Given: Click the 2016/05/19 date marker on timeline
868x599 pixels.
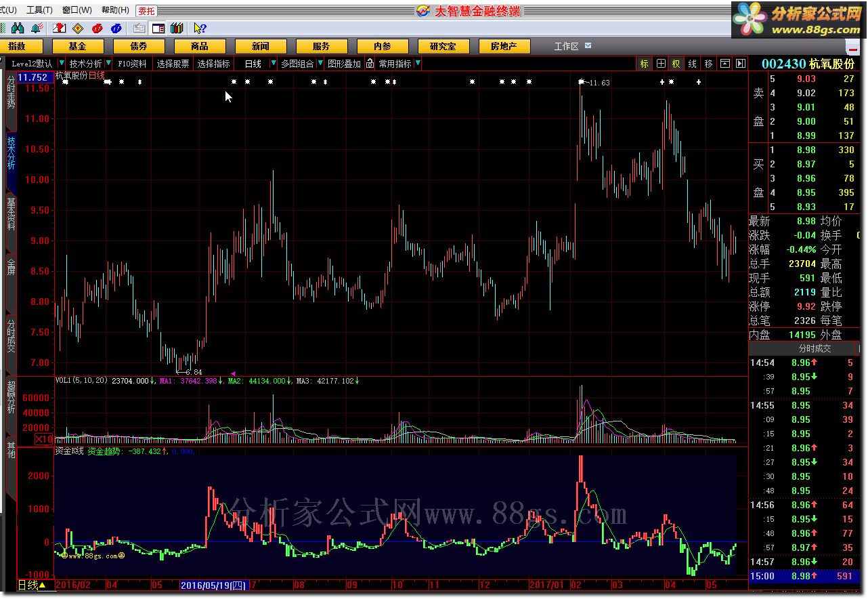Looking at the screenshot, I should (213, 585).
